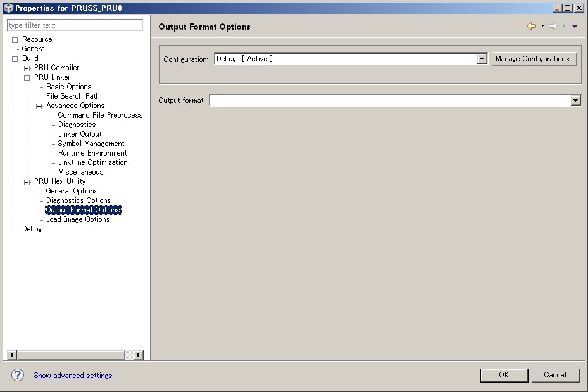
Task: Select Advanced Options tree item
Action: tap(75, 106)
